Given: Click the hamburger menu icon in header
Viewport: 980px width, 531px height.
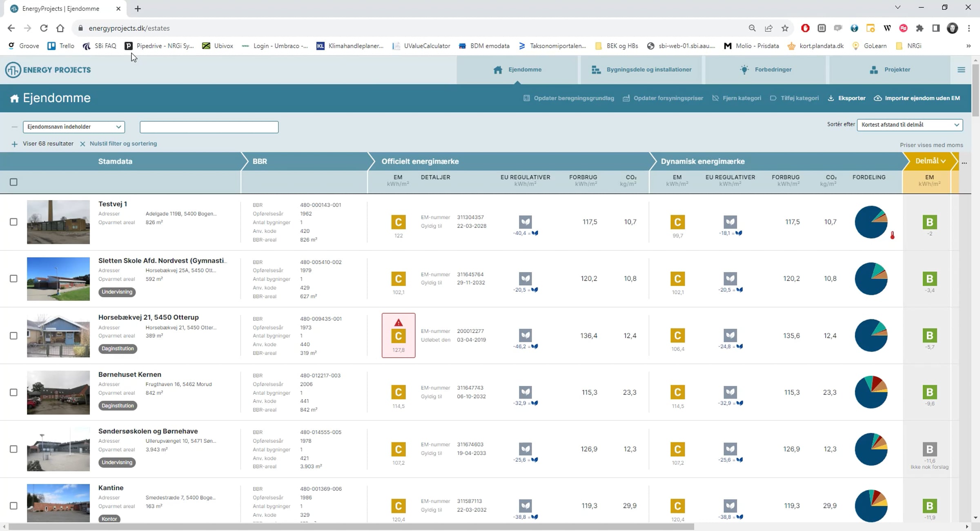Looking at the screenshot, I should click(961, 70).
